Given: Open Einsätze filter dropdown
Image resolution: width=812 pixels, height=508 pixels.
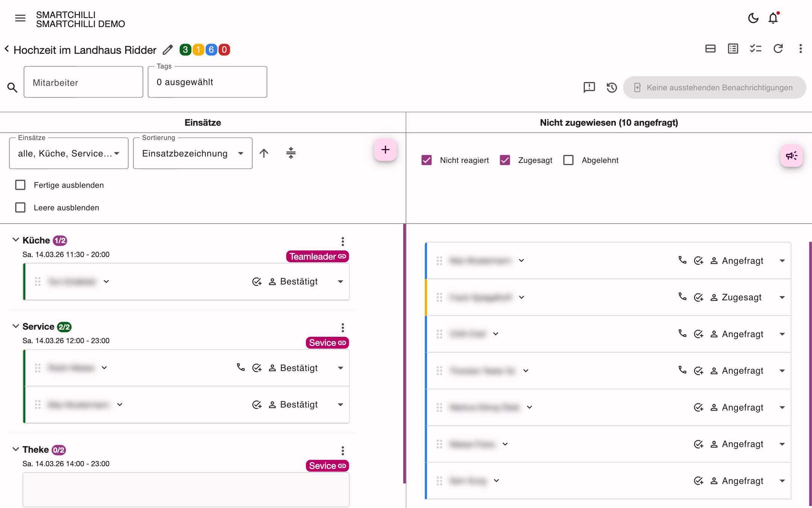Looking at the screenshot, I should 69,153.
